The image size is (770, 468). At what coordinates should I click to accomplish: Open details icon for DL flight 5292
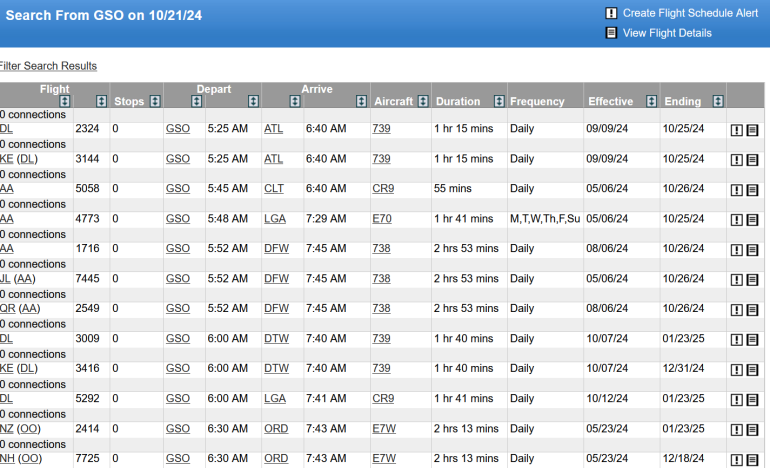(x=752, y=400)
